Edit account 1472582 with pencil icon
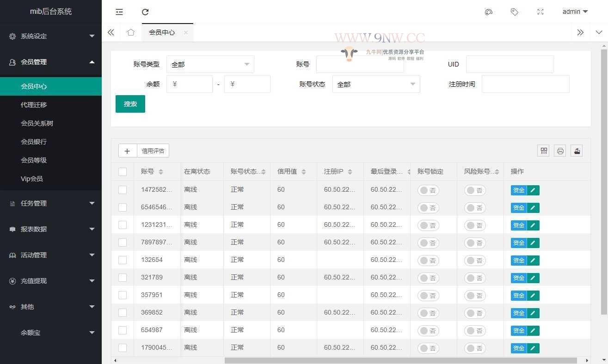 [x=533, y=190]
